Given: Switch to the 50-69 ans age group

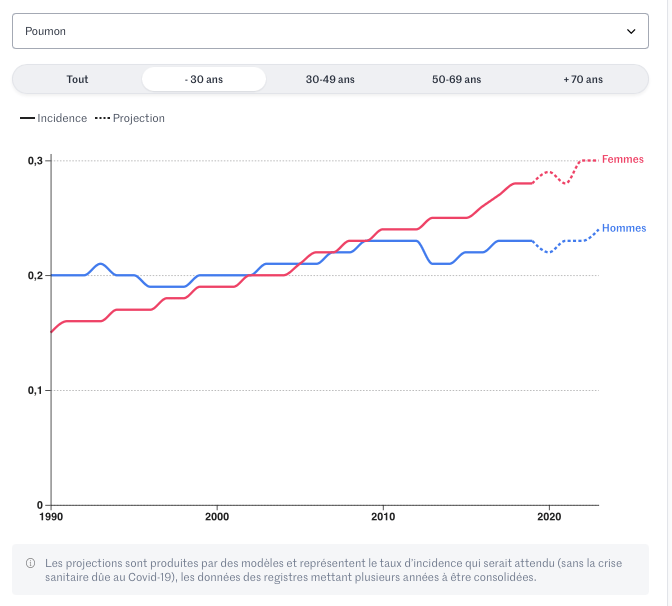Looking at the screenshot, I should 456,79.
